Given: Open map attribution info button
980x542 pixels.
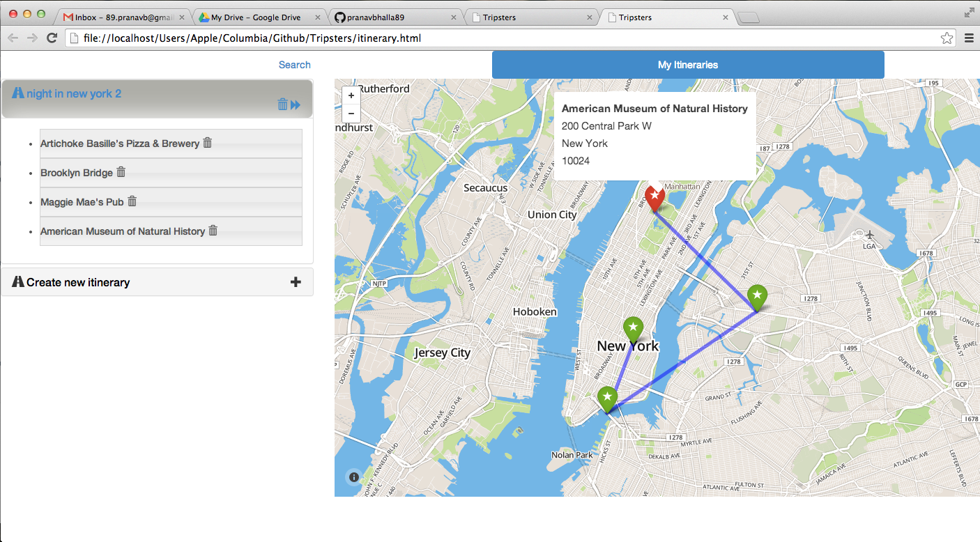Looking at the screenshot, I should (354, 477).
